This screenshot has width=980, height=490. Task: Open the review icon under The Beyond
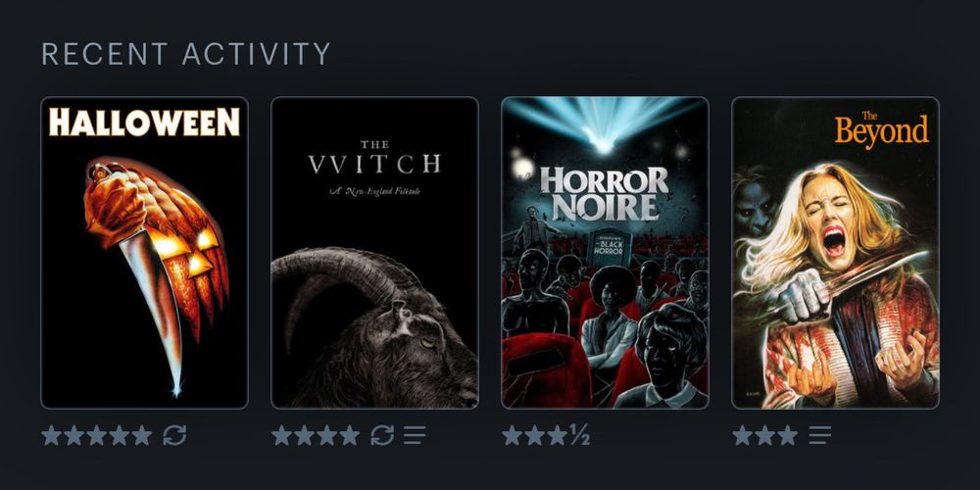pos(819,435)
